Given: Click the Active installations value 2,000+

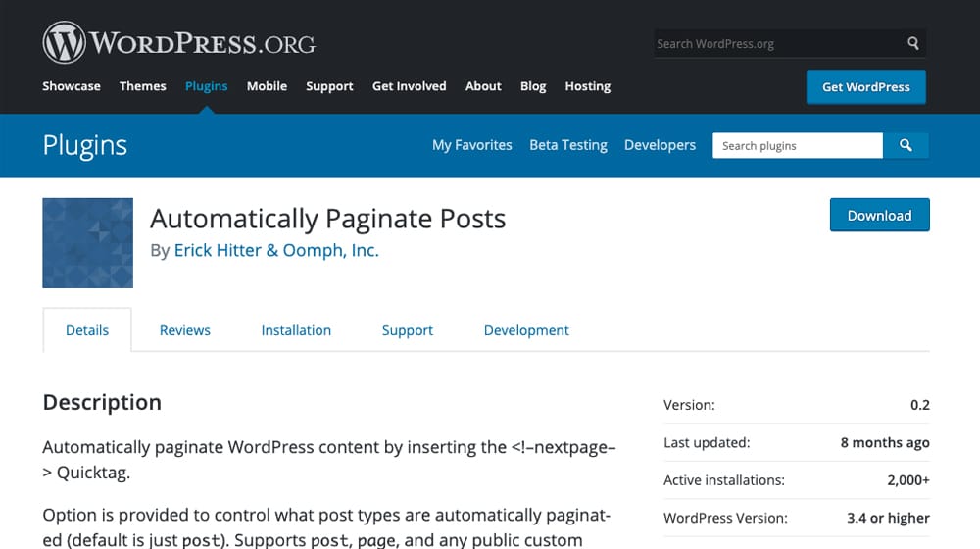Looking at the screenshot, I should (x=908, y=480).
